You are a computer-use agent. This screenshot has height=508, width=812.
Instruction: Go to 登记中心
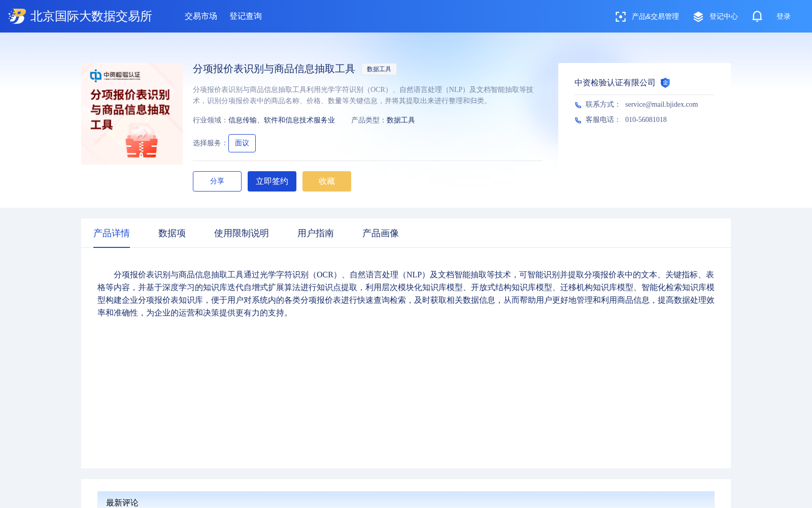[x=723, y=17]
